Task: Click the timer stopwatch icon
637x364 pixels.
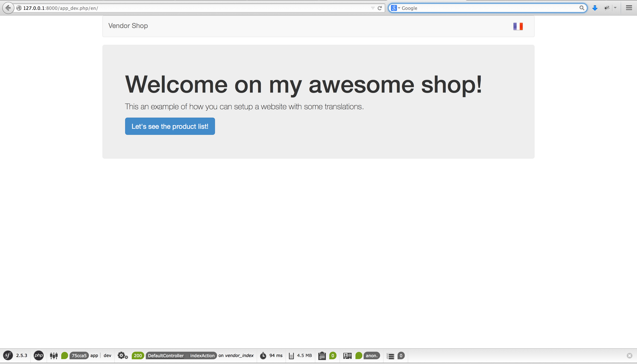Action: 263,355
